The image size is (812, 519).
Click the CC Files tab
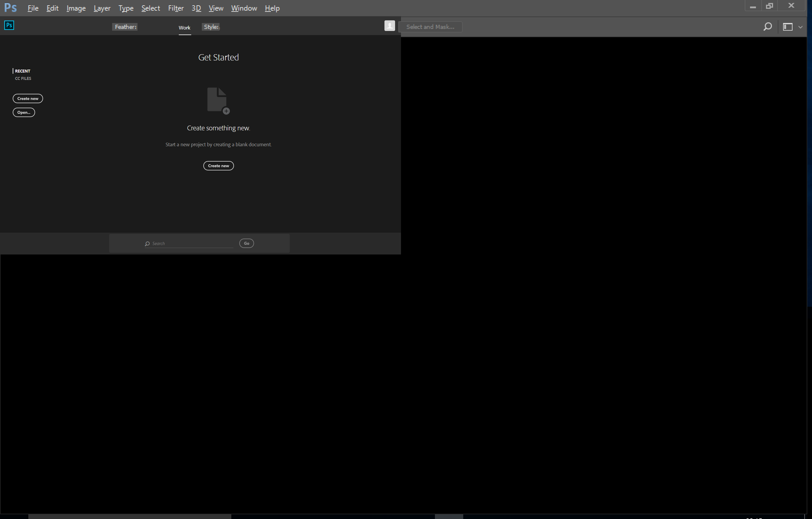click(23, 78)
